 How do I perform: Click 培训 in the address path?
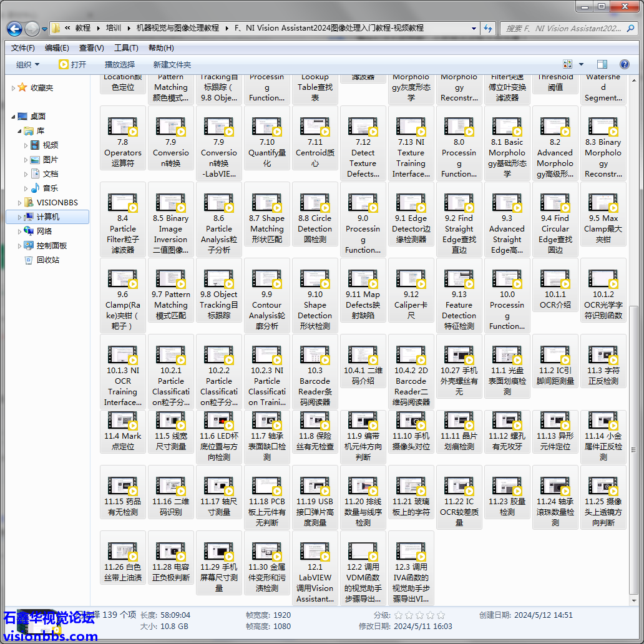tap(114, 28)
